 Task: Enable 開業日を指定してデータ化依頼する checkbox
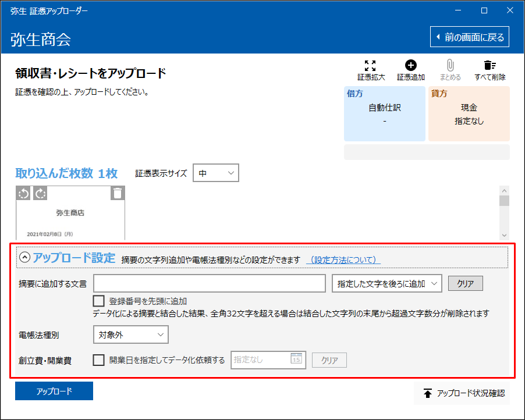(x=98, y=360)
